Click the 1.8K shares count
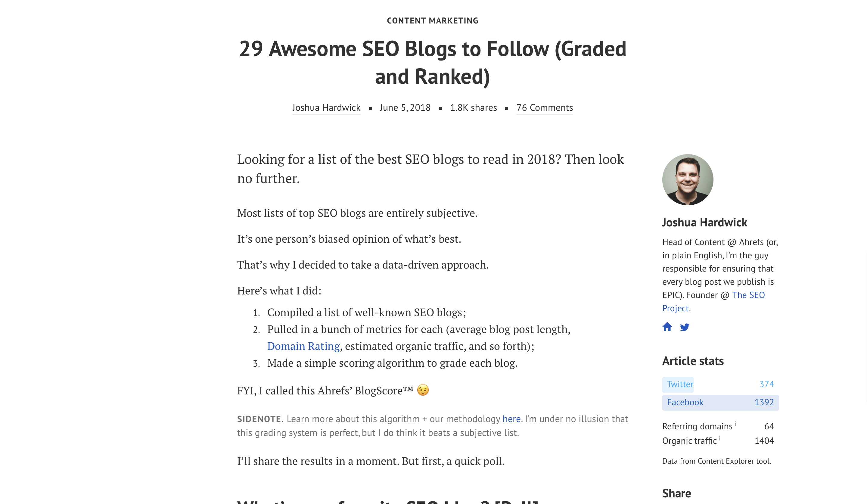 tap(474, 108)
